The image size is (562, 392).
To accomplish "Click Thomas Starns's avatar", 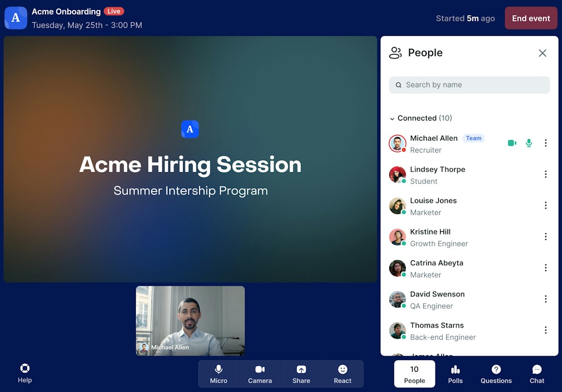I will [398, 331].
